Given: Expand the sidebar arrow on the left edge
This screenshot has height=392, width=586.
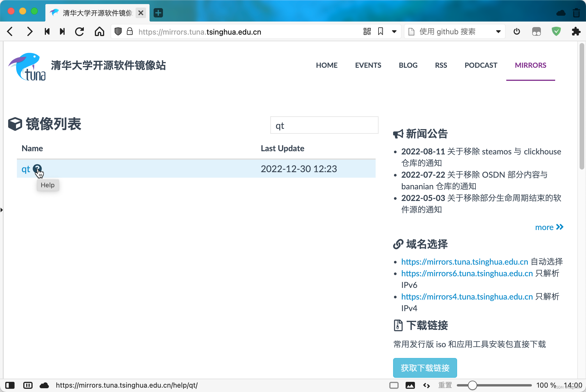Looking at the screenshot, I should coord(2,210).
